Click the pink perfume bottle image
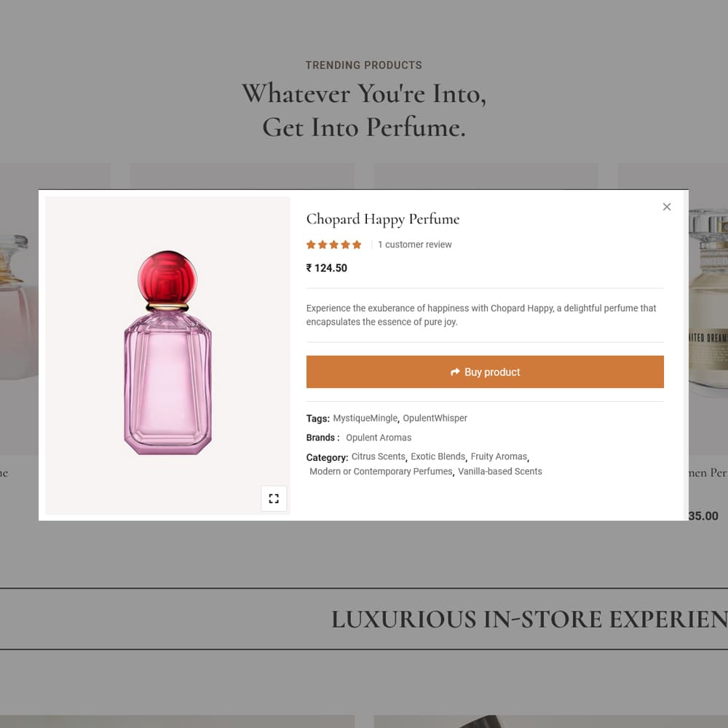This screenshot has height=728, width=728. pyautogui.click(x=167, y=353)
